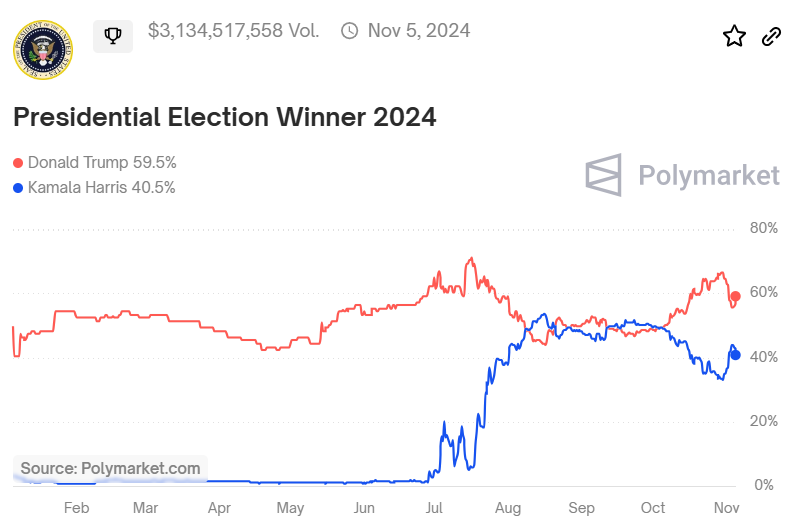Favorite this market with the star icon

point(734,37)
